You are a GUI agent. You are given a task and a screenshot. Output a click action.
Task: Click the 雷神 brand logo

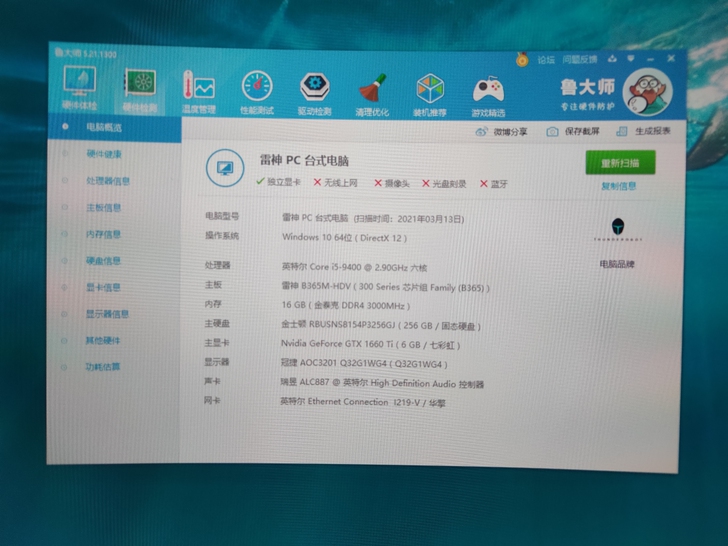pos(618,229)
